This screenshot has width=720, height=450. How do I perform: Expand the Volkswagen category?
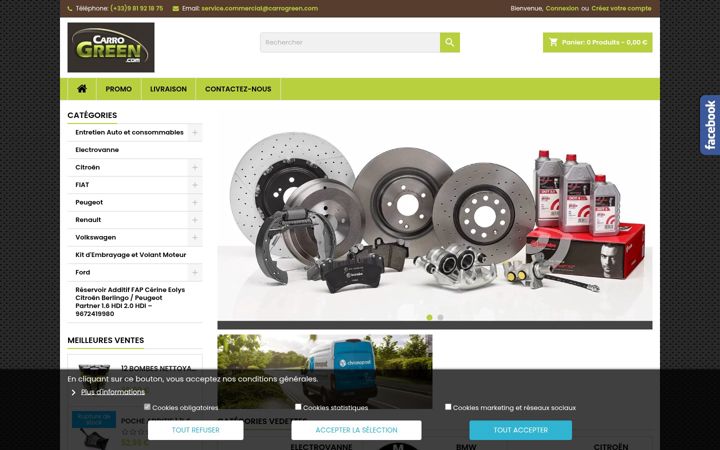click(x=195, y=237)
